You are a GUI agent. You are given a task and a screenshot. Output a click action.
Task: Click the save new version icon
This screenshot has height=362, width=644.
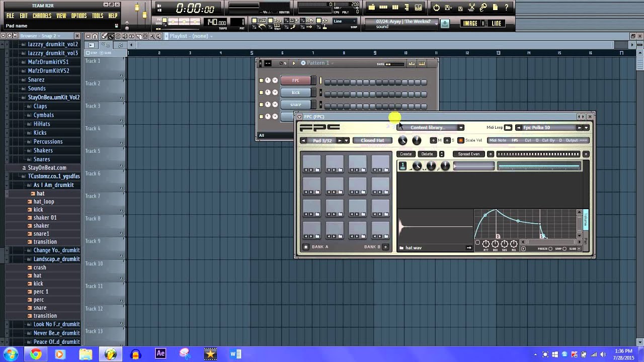pyautogui.click(x=448, y=8)
